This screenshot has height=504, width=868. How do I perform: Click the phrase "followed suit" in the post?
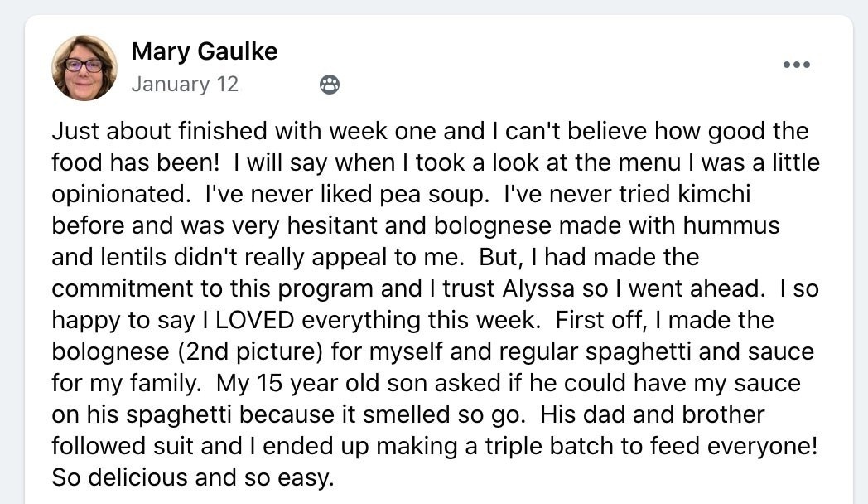pyautogui.click(x=123, y=446)
